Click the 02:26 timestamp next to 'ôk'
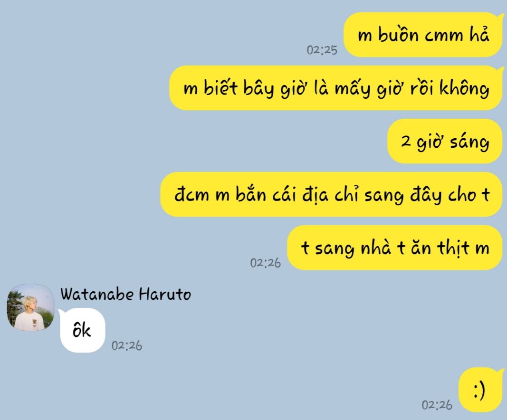The image size is (507, 420). [x=127, y=345]
